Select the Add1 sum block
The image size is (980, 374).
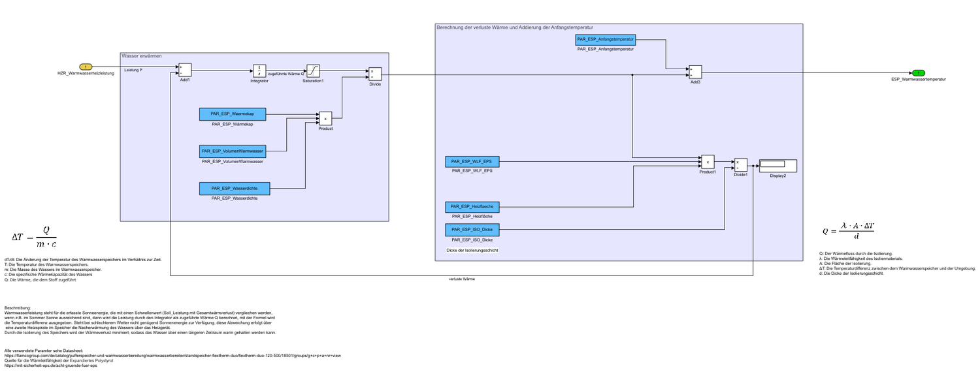pyautogui.click(x=184, y=70)
